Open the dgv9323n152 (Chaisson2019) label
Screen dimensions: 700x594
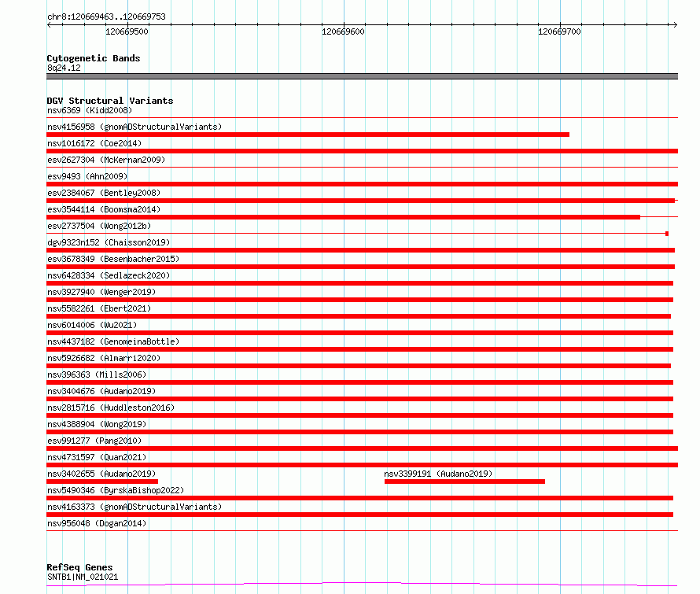109,242
